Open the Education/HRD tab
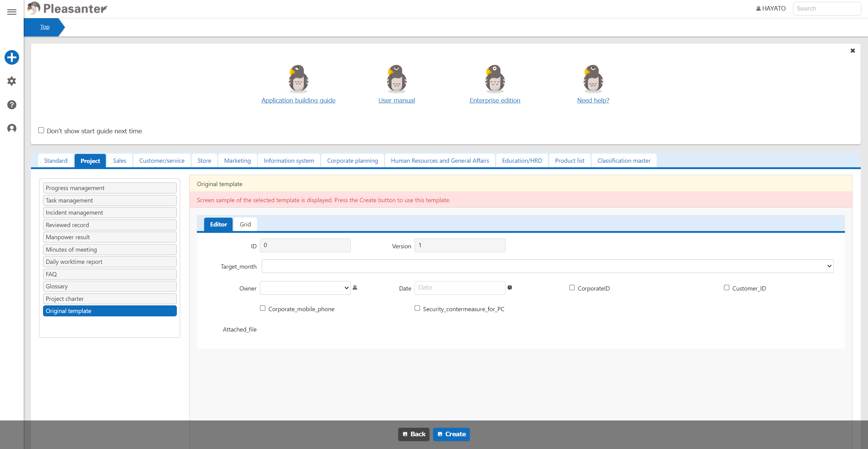868x449 pixels. pos(522,161)
